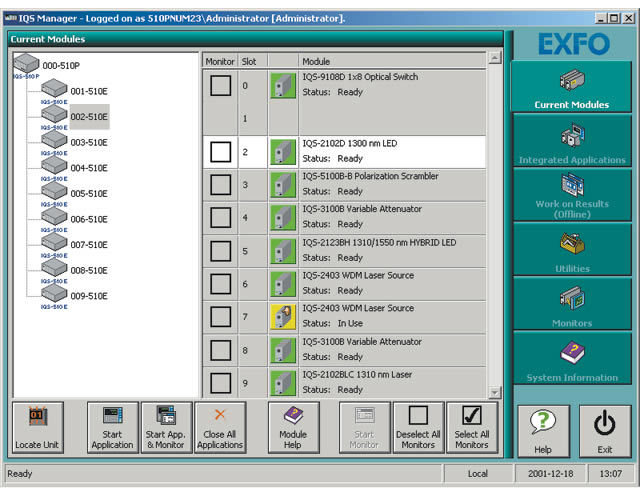Open the Monitors tab

pos(572,304)
